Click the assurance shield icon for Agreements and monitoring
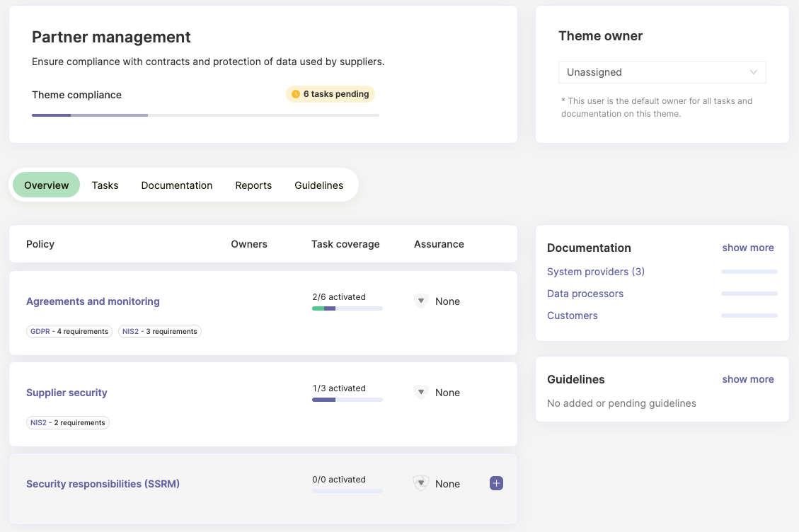Viewport: 799px width, 532px height. click(x=421, y=301)
